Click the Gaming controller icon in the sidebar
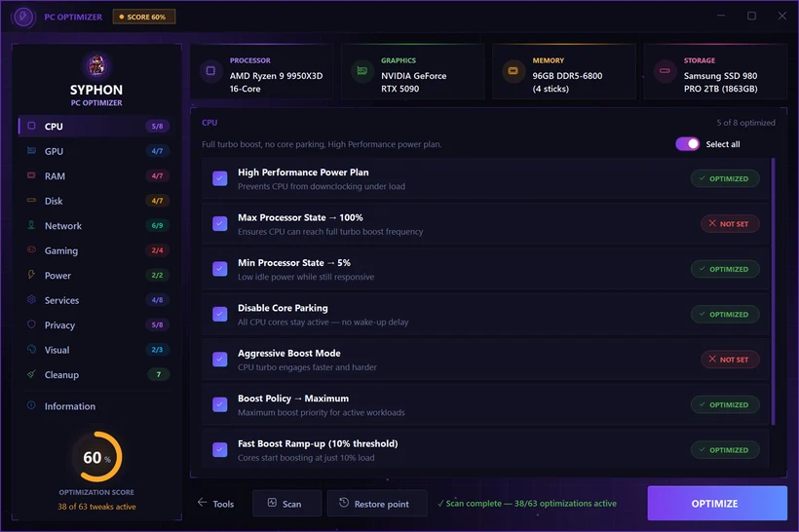Image resolution: width=799 pixels, height=532 pixels. click(31, 249)
